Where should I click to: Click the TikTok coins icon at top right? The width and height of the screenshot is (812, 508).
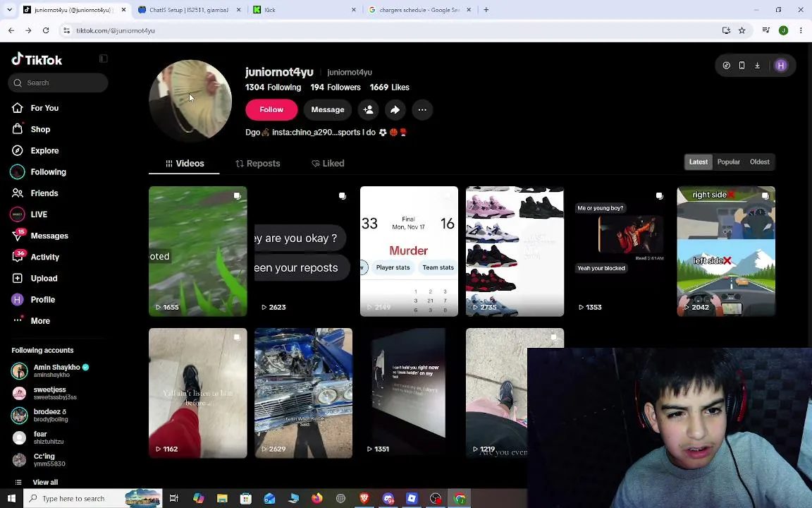(x=727, y=66)
